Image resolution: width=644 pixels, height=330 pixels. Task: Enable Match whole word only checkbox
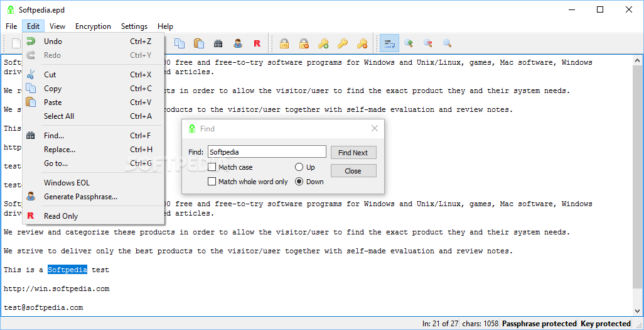(x=212, y=182)
